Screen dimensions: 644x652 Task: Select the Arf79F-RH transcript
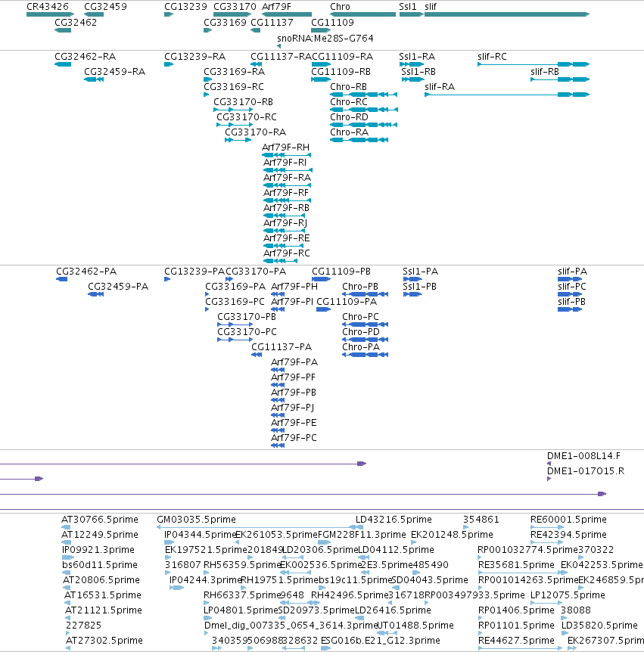[x=285, y=147]
